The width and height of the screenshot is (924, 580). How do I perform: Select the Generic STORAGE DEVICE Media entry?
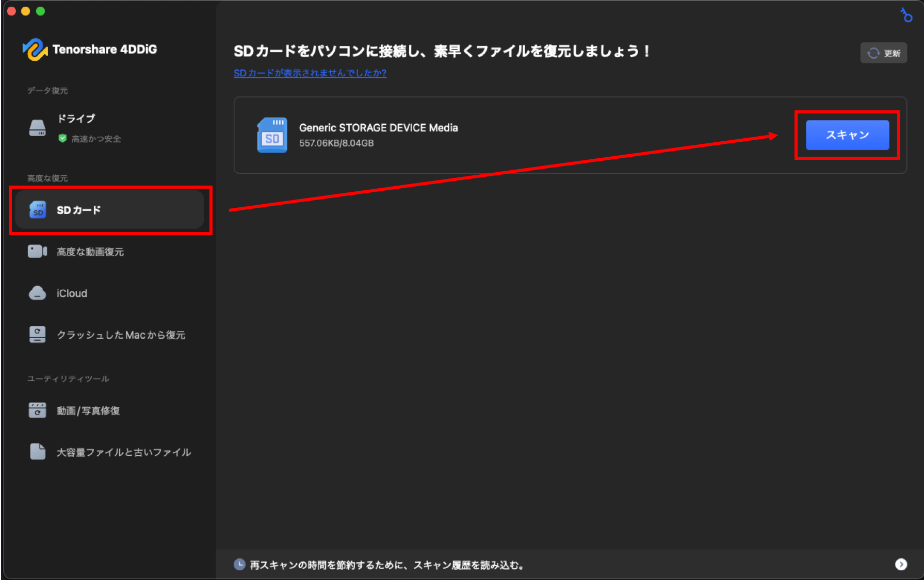coord(570,135)
